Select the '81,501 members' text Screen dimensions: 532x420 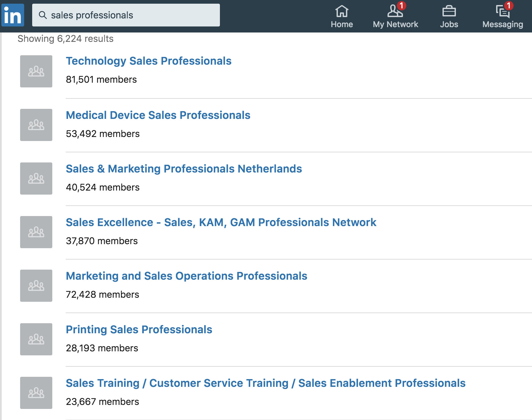tap(101, 79)
